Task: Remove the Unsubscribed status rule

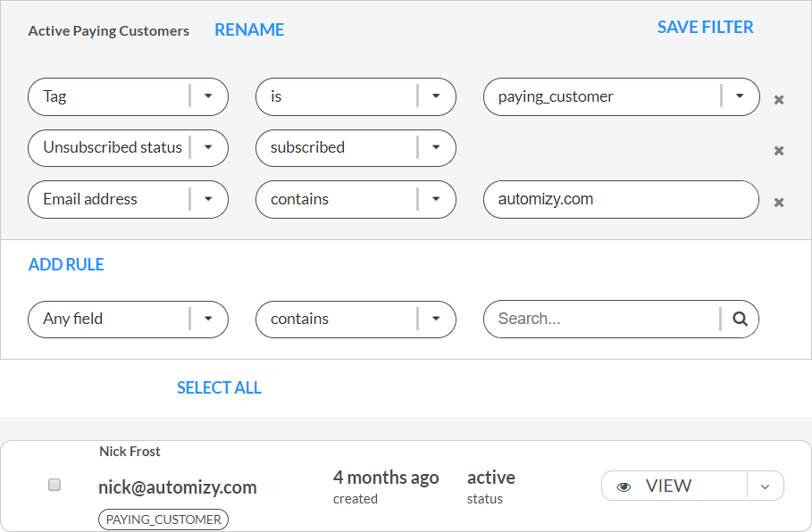Action: click(x=778, y=151)
